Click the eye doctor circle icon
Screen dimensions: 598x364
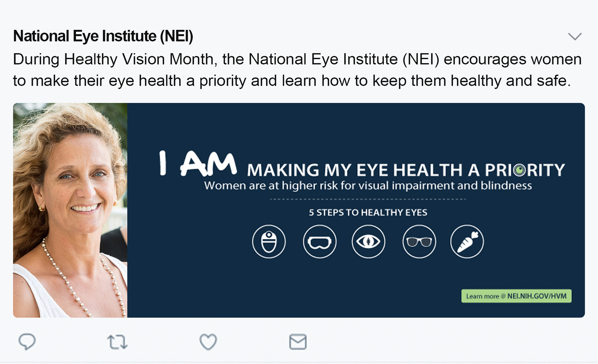coord(269,242)
